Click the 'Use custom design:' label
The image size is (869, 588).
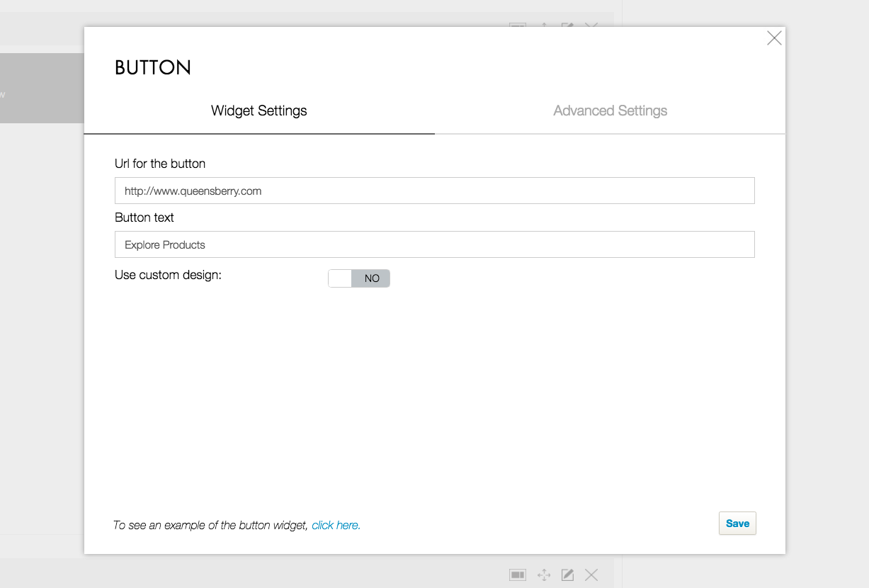168,275
